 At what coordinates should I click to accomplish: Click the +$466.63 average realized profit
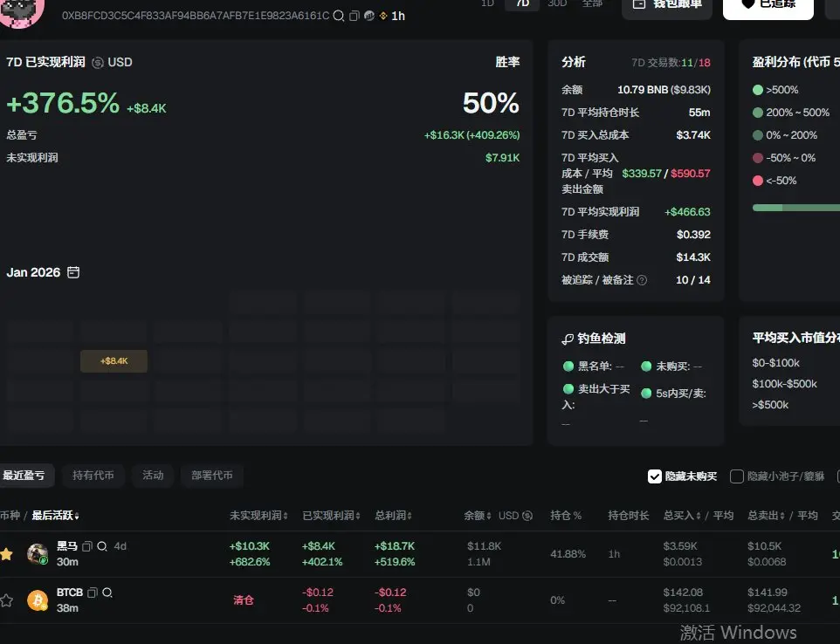687,212
